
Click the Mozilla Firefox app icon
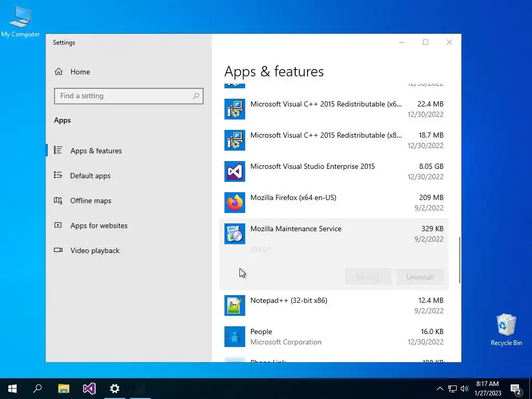point(235,203)
